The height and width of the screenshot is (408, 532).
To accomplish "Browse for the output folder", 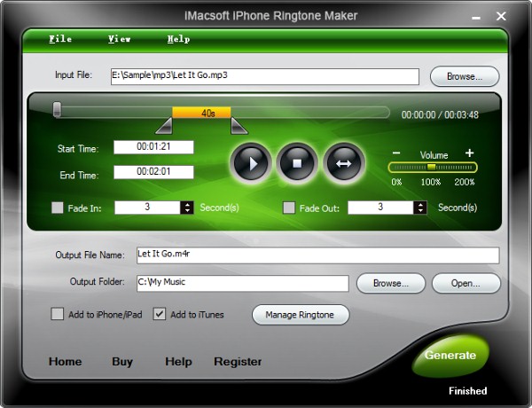I will click(x=391, y=283).
